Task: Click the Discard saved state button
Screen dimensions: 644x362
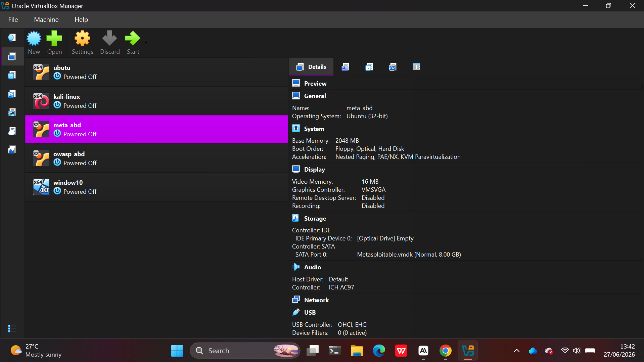Action: tap(110, 43)
